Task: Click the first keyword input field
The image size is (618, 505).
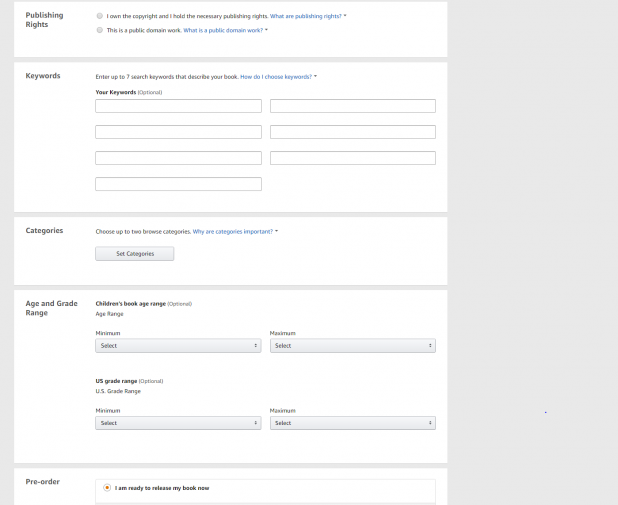Action: click(x=179, y=106)
